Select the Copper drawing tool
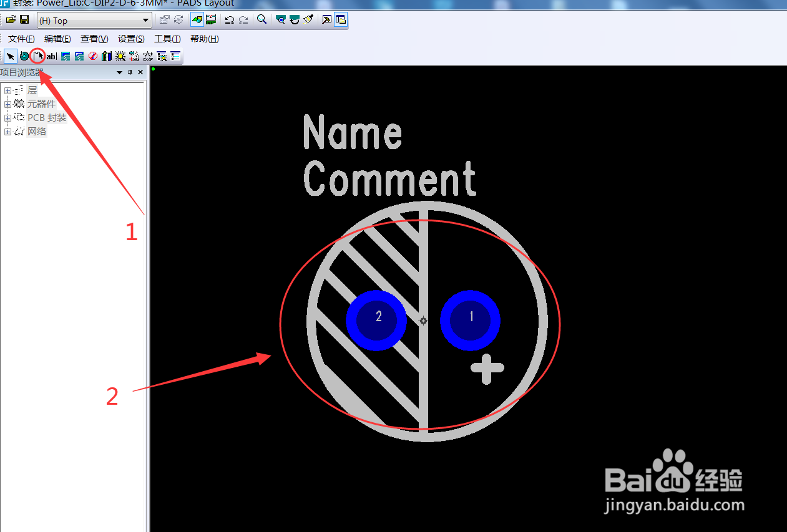The height and width of the screenshot is (532, 787). pos(66,56)
